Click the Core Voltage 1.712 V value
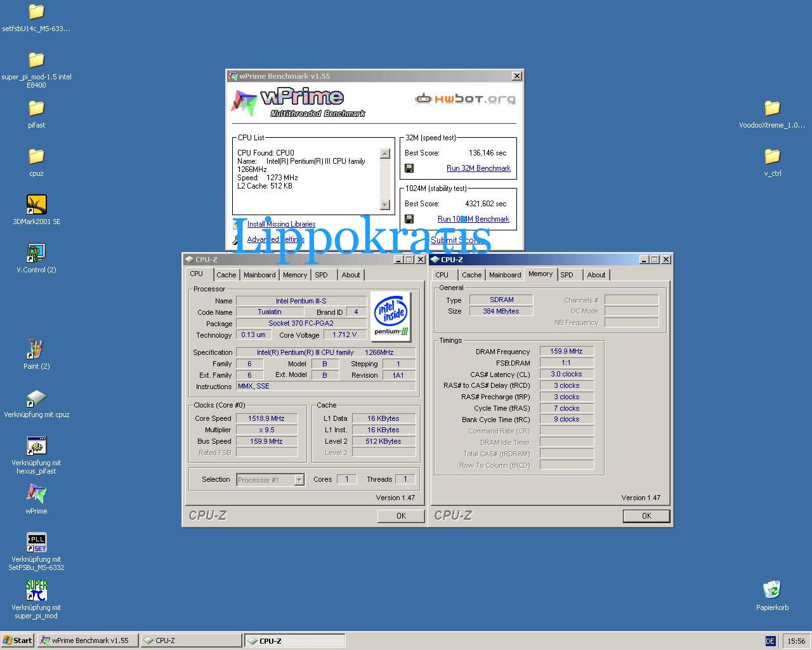The image size is (812, 650). pos(345,335)
